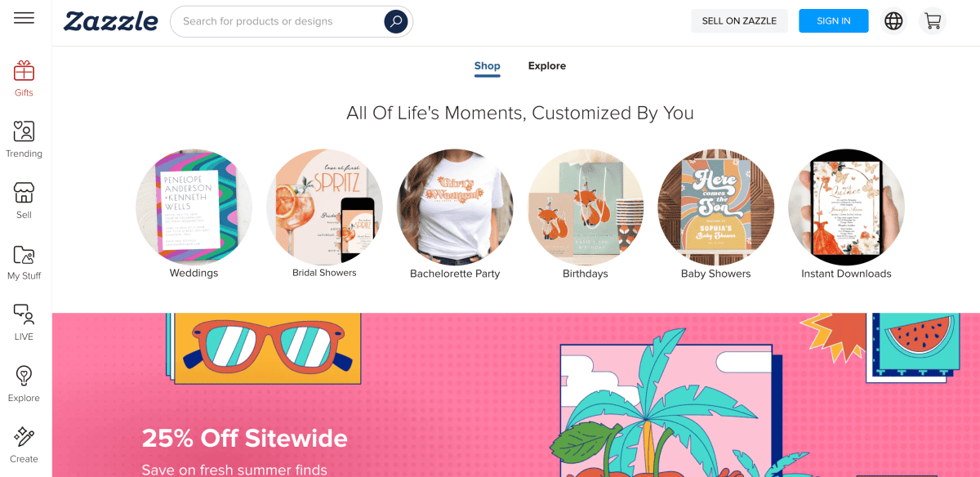Open My Stuff folder icon
The image size is (980, 477).
click(24, 254)
